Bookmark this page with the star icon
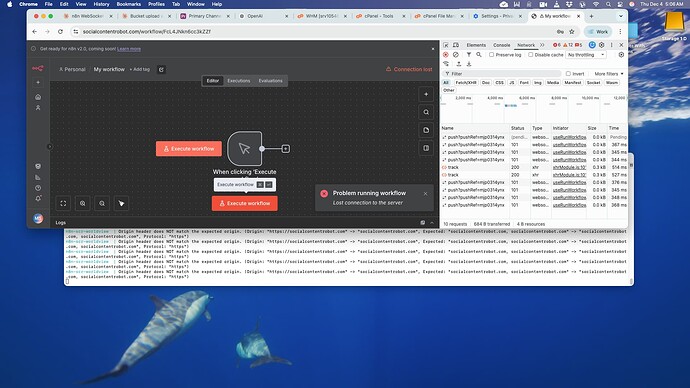The image size is (690, 388). (x=572, y=32)
